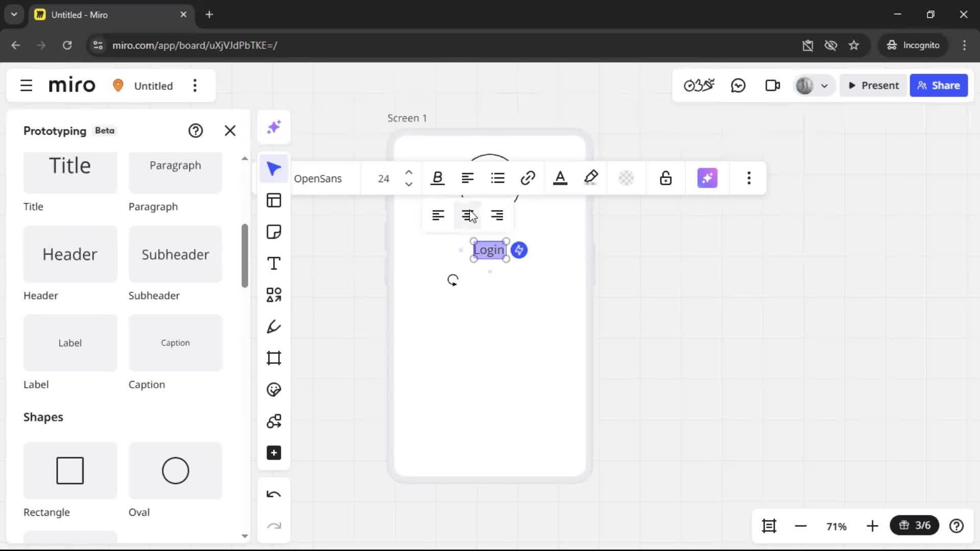Screen dimensions: 980x551
Task: Open the background opacity swatch
Action: click(x=626, y=178)
